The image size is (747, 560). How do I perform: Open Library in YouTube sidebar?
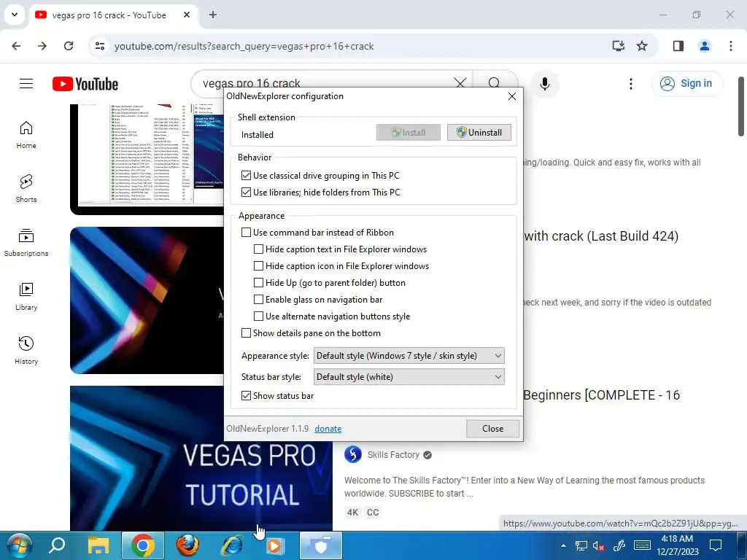pos(26,297)
